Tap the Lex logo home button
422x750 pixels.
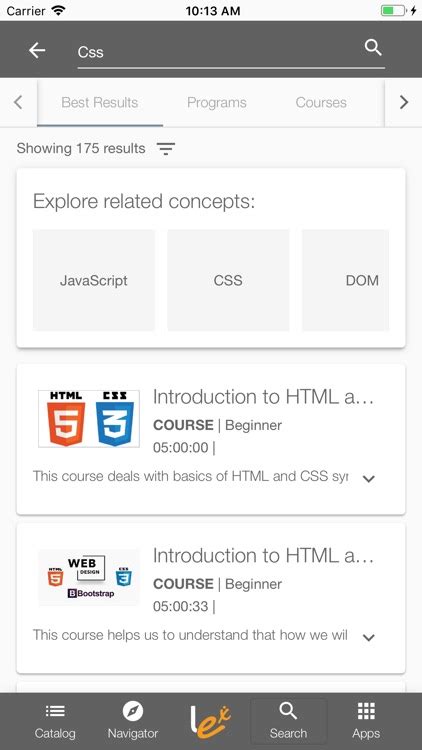[211, 721]
